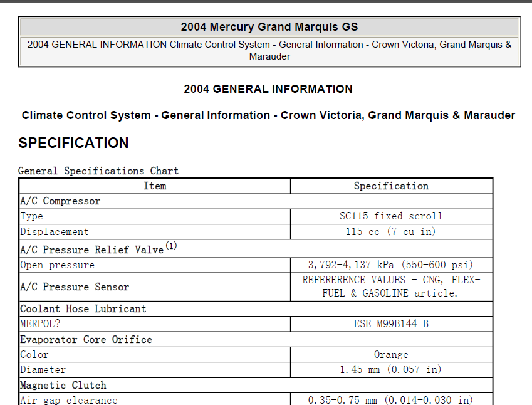
Task: Click the 'Type' row label
Action: (x=31, y=216)
